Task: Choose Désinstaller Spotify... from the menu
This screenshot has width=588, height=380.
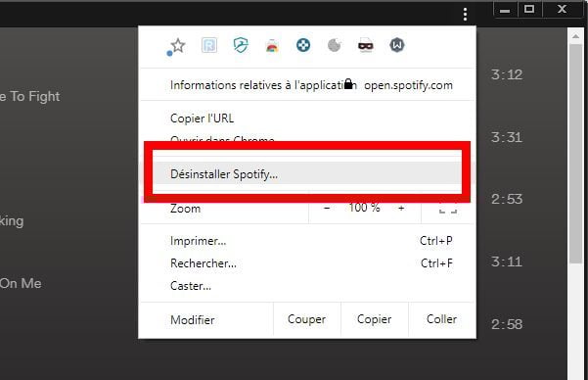Action: [x=307, y=174]
